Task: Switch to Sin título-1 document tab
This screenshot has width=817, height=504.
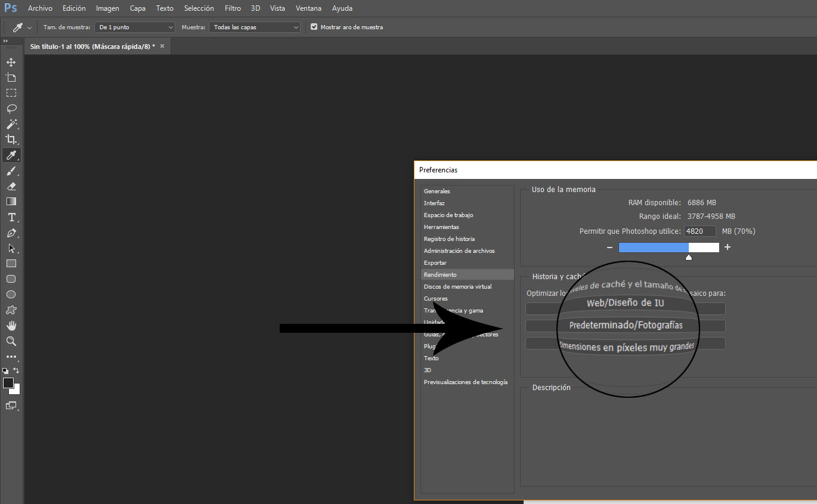Action: [x=92, y=46]
